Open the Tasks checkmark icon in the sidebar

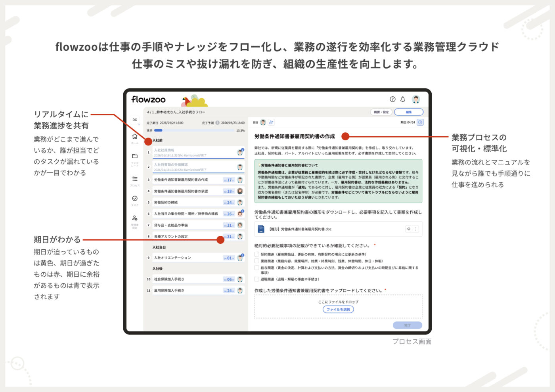pyautogui.click(x=135, y=199)
